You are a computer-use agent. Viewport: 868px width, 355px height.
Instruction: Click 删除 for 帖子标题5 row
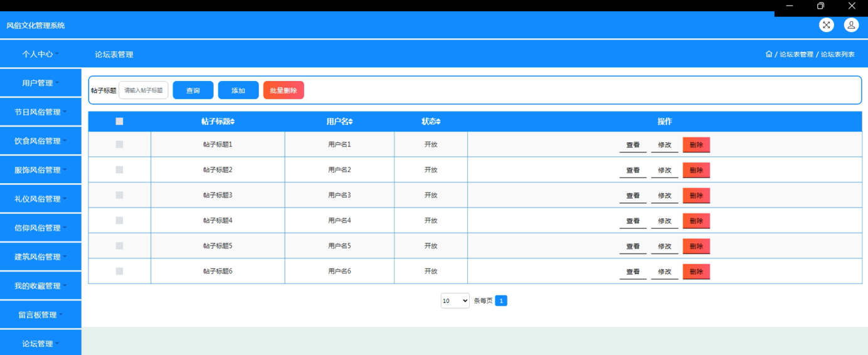[696, 246]
